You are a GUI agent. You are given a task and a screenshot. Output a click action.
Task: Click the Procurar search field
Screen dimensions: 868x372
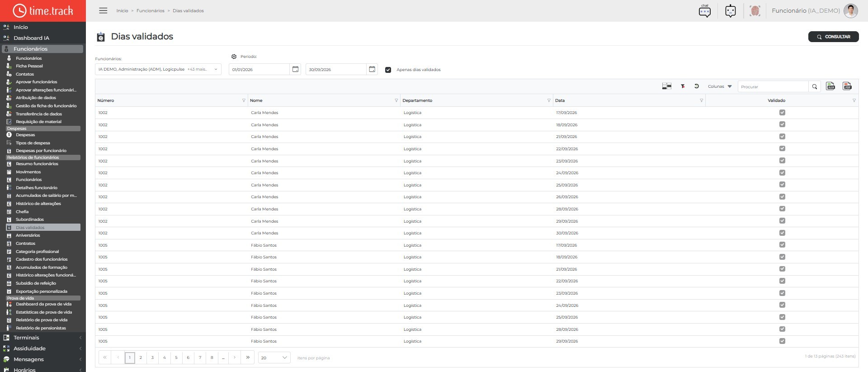pos(773,86)
